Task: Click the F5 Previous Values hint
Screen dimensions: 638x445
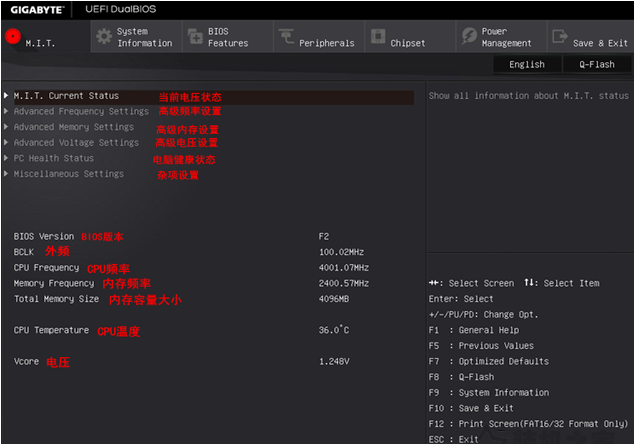Action: tap(481, 346)
